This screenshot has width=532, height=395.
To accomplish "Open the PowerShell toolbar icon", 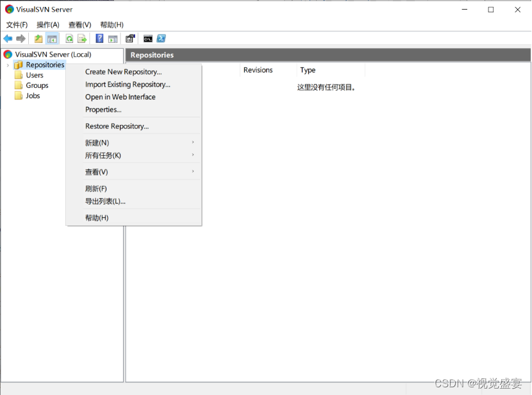I will (x=161, y=38).
